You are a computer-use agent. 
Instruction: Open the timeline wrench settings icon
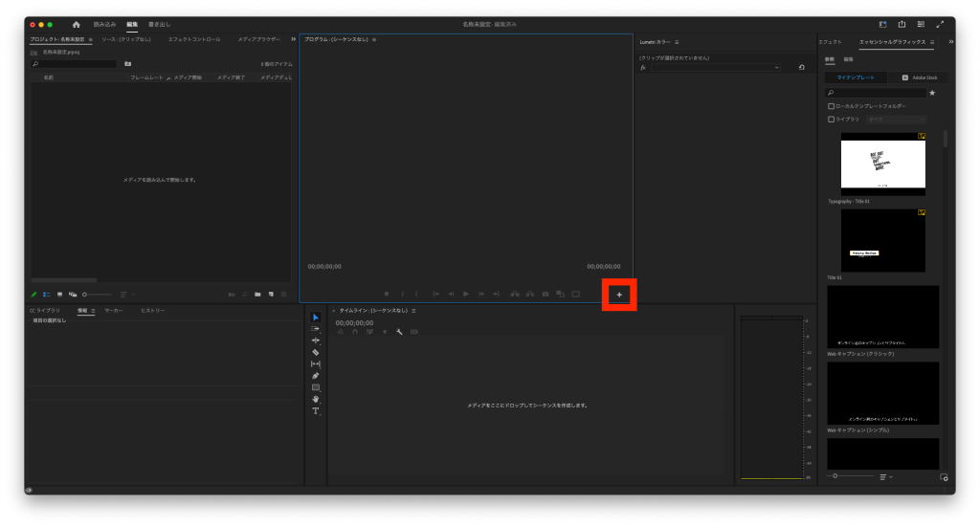(399, 332)
